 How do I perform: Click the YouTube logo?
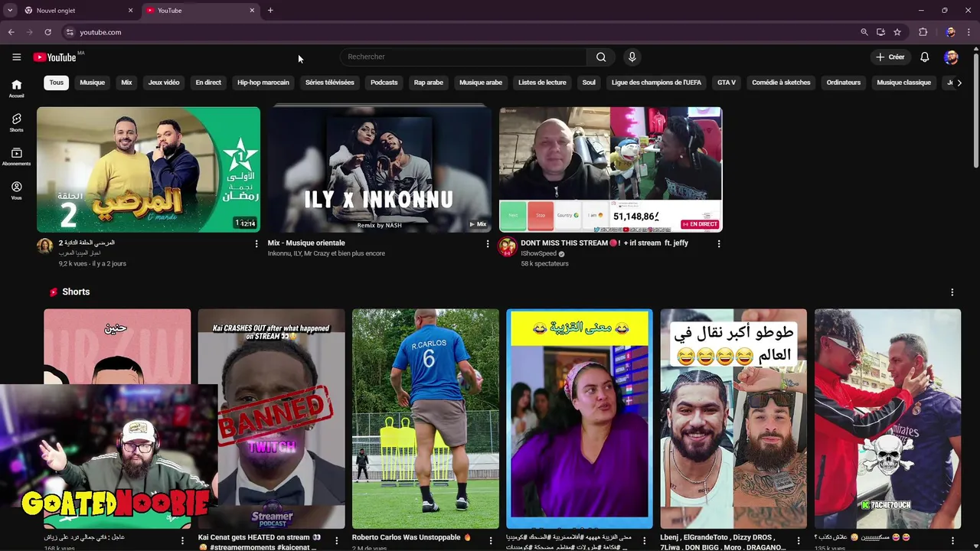(55, 57)
